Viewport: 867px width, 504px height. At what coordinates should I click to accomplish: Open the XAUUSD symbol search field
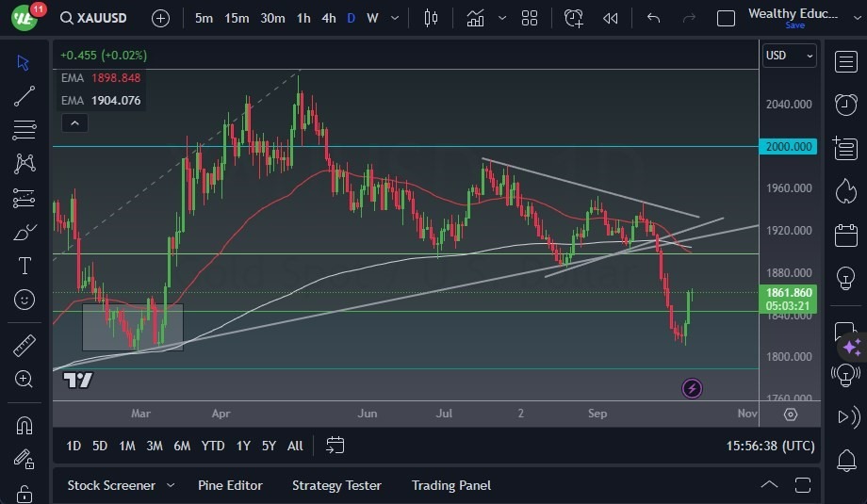click(93, 18)
